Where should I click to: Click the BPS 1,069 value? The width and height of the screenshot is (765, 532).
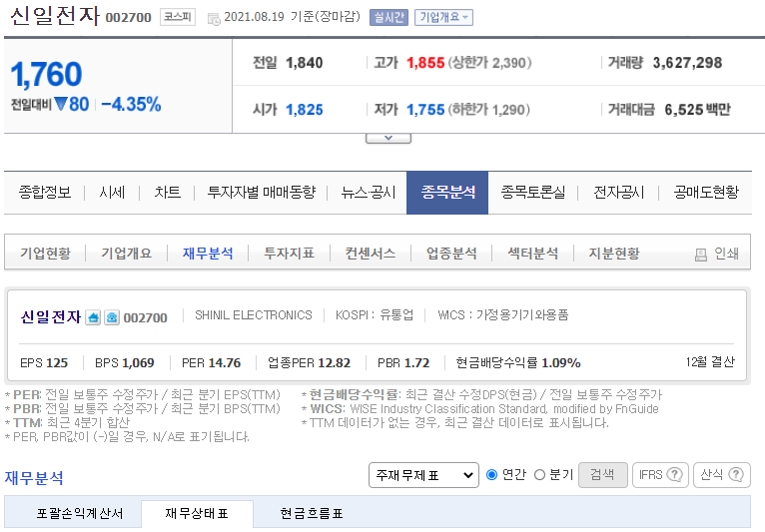point(138,363)
